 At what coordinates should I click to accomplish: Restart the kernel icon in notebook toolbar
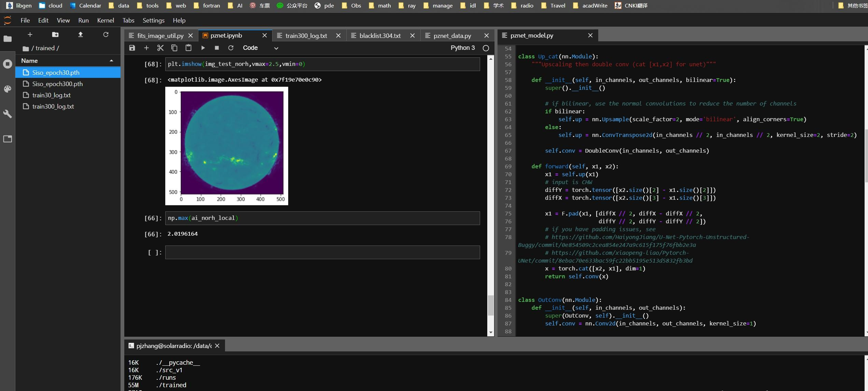pos(231,48)
